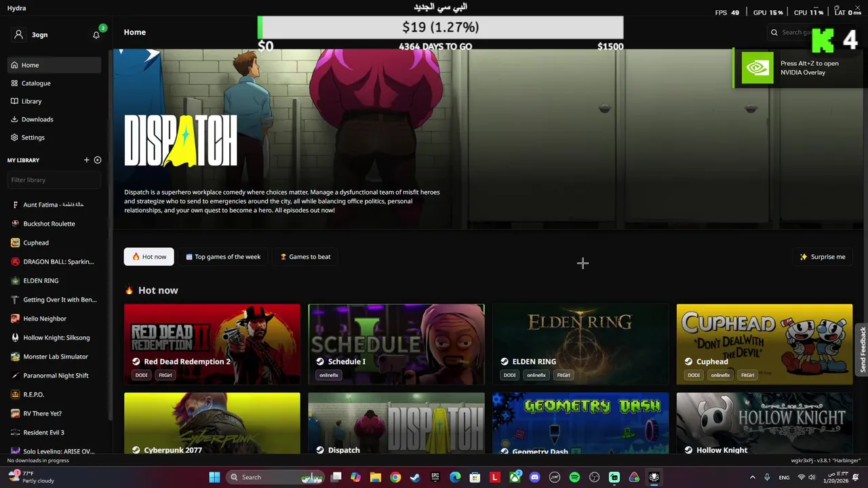This screenshot has height=488, width=868.
Task: Click the donation goal progress bar
Action: pos(440,27)
